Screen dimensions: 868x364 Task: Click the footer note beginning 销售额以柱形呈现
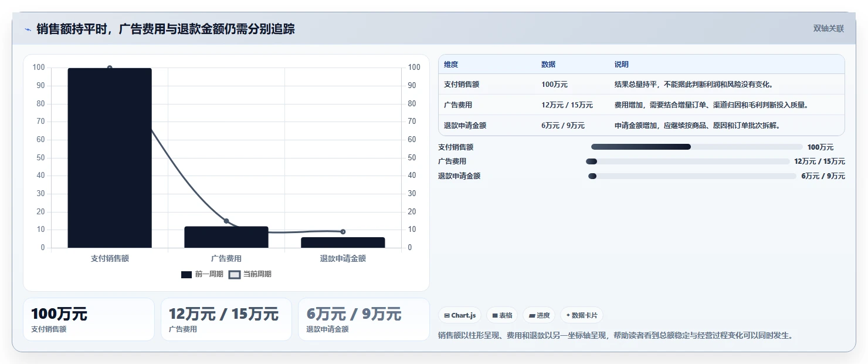pyautogui.click(x=617, y=336)
